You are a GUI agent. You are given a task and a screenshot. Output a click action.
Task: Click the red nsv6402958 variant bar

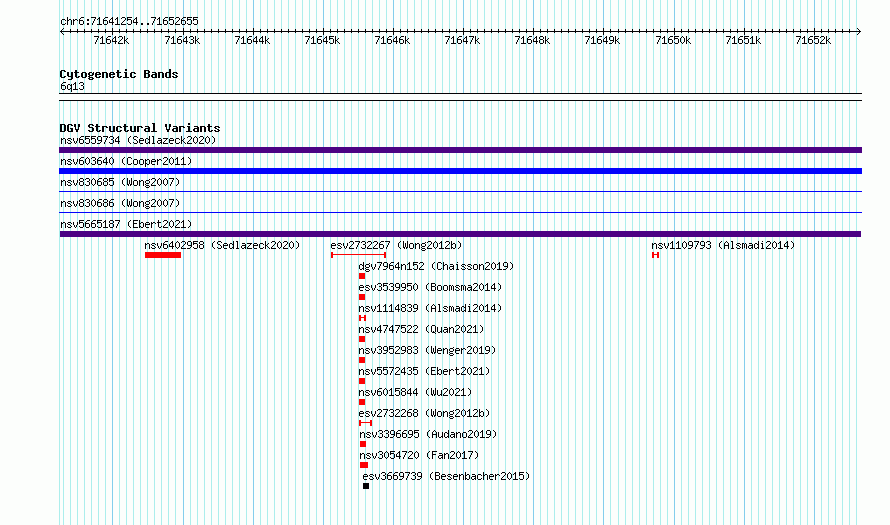click(x=163, y=255)
